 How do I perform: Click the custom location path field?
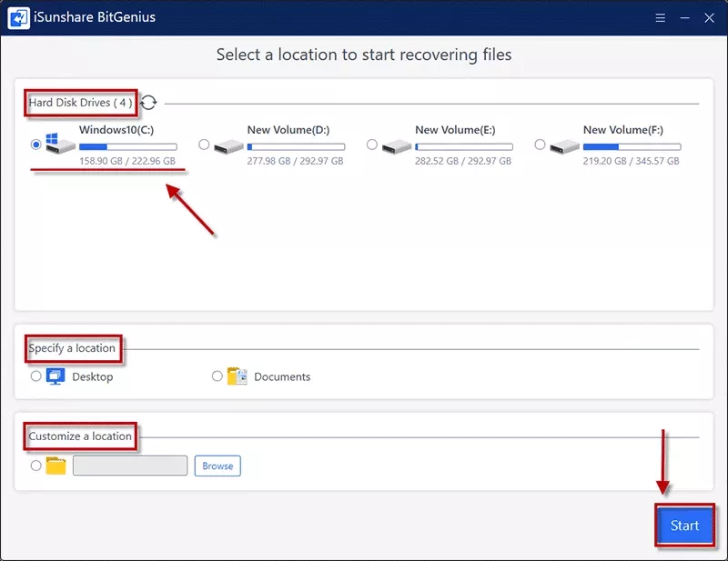[129, 466]
